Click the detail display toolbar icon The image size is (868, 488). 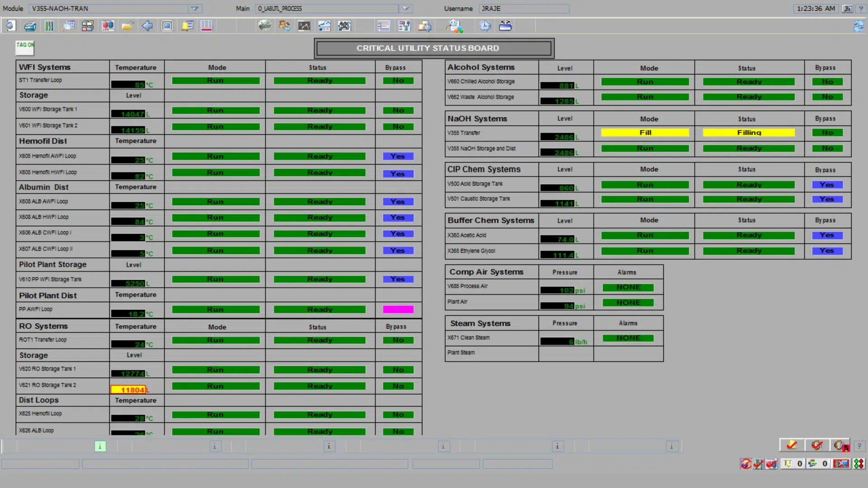pyautogui.click(x=68, y=26)
